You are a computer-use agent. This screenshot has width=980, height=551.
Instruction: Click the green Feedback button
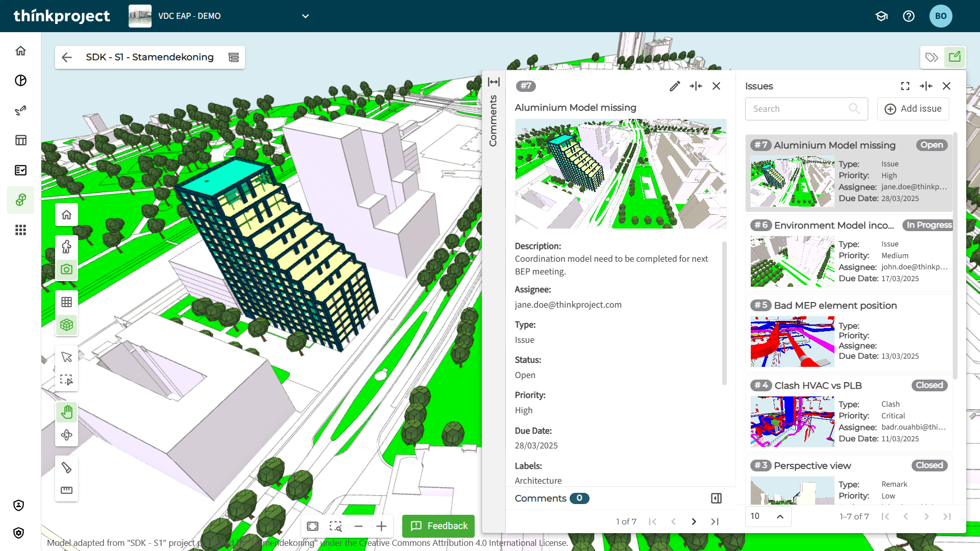(438, 526)
